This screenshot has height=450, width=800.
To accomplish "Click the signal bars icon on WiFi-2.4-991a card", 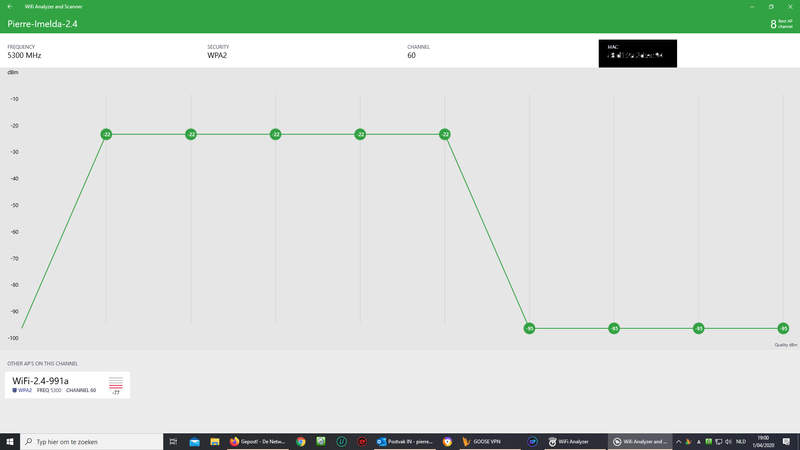I will pyautogui.click(x=116, y=383).
